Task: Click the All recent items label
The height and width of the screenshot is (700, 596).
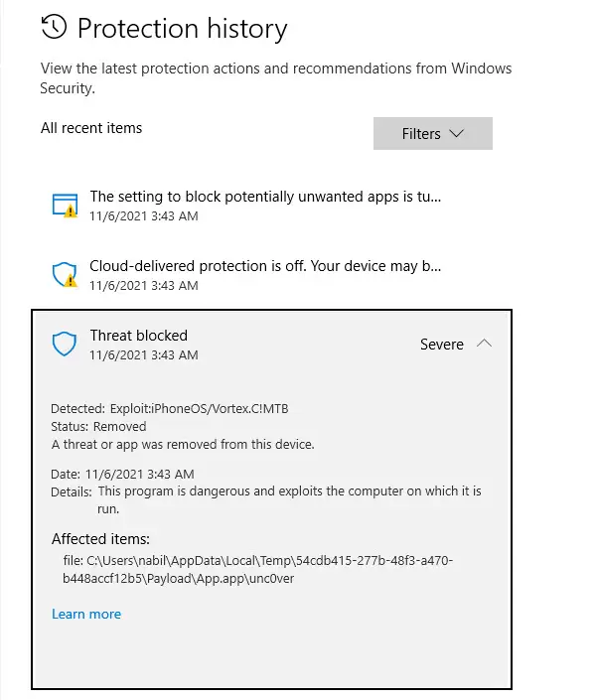Action: pos(91,128)
